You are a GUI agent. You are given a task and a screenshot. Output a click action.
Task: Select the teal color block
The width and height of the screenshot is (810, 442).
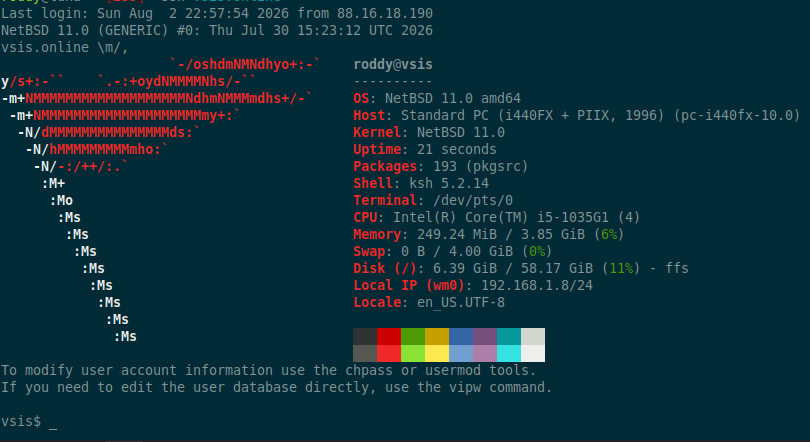[509, 336]
